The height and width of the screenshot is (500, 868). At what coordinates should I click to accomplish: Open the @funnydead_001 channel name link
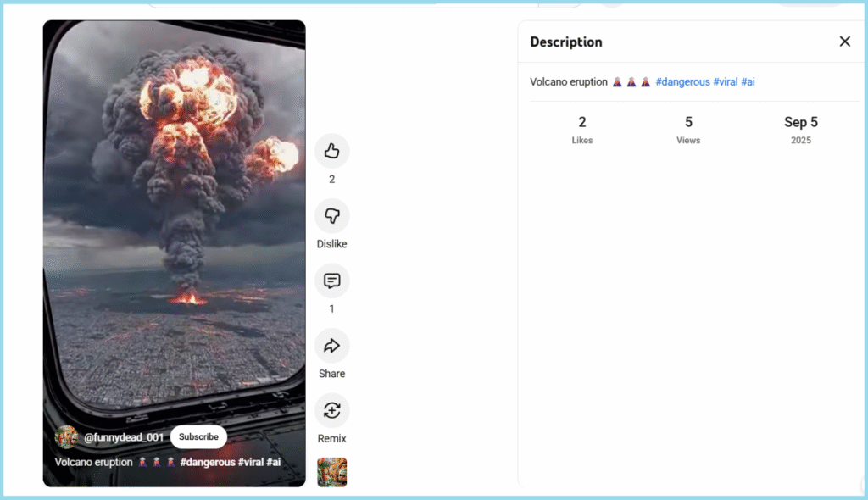click(123, 437)
